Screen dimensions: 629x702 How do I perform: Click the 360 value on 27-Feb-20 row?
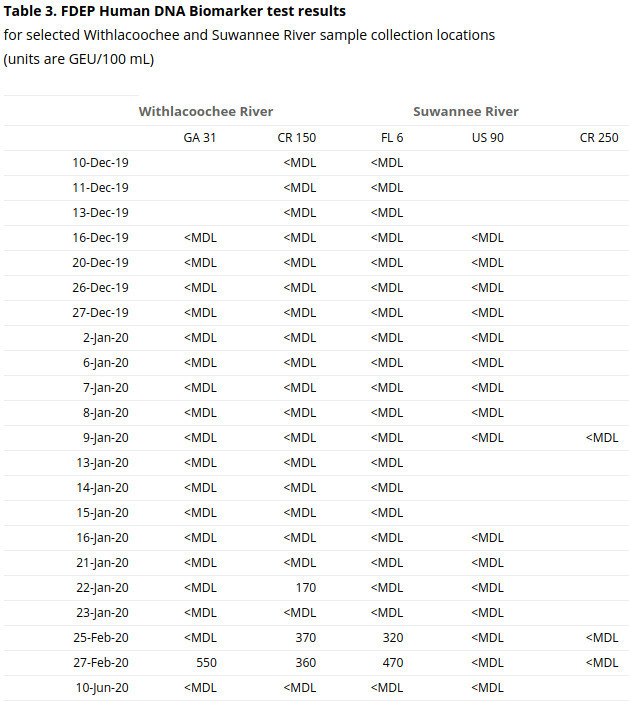304,662
